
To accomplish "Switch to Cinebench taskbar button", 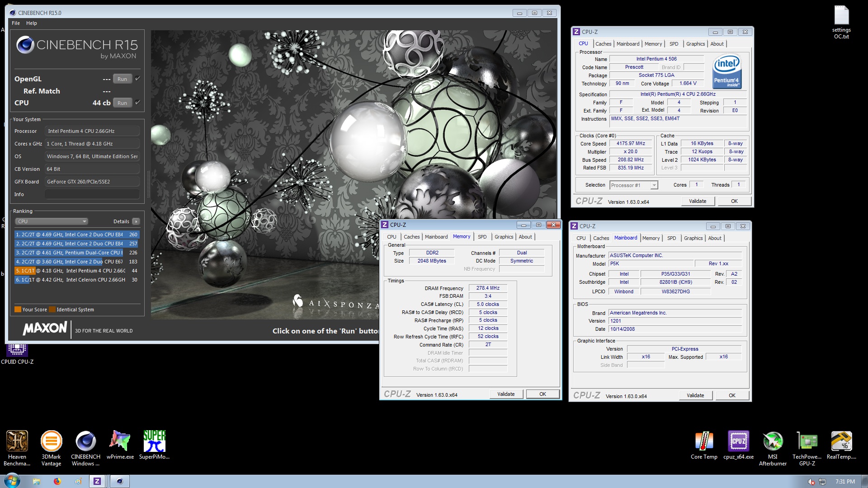I will (119, 481).
